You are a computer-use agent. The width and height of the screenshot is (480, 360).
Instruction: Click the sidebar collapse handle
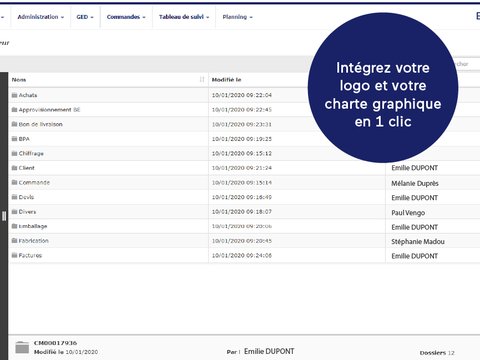4,216
